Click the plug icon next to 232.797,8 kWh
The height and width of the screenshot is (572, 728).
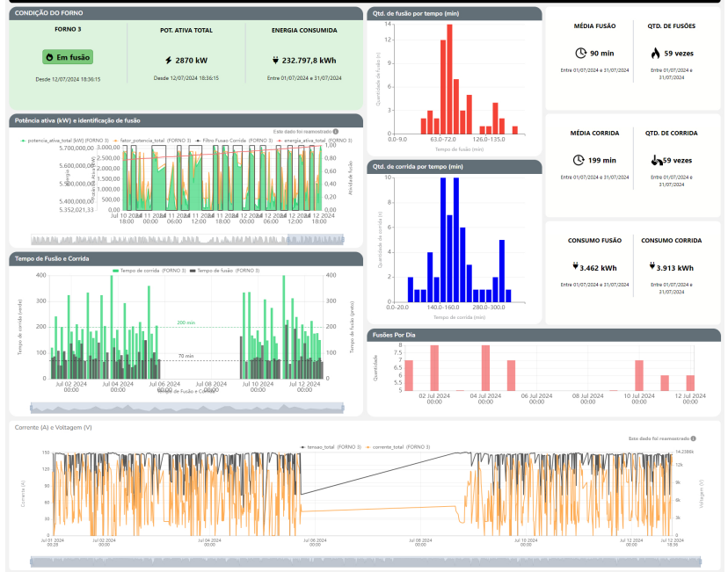[275, 61]
